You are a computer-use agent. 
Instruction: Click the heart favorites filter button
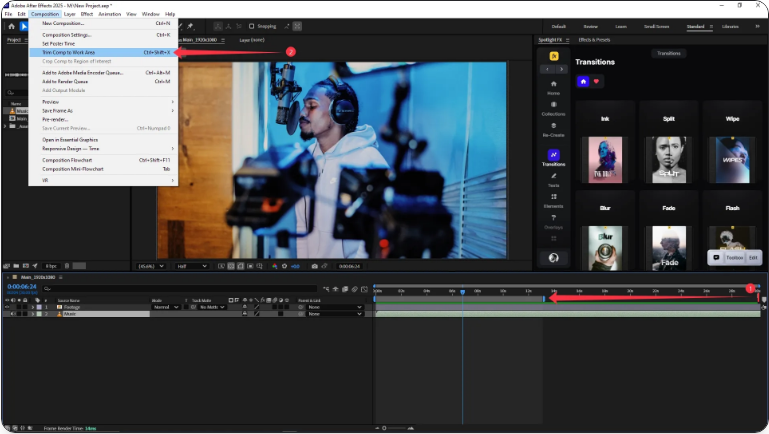597,81
